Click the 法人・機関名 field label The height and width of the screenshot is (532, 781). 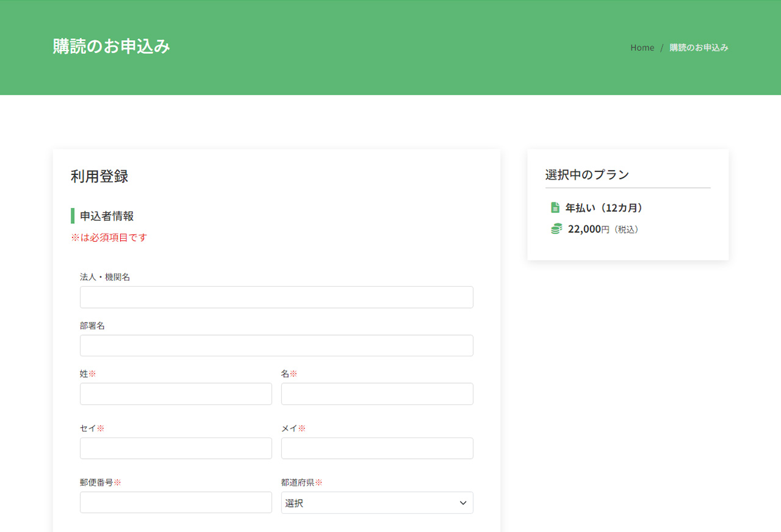(x=105, y=277)
